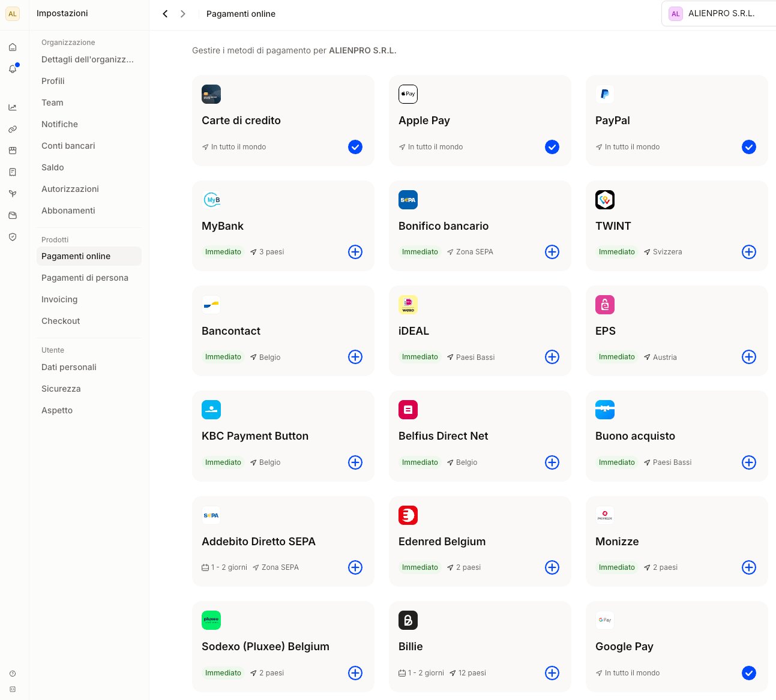Go to Autorizzazioni page
The width and height of the screenshot is (776, 700).
coord(89,189)
